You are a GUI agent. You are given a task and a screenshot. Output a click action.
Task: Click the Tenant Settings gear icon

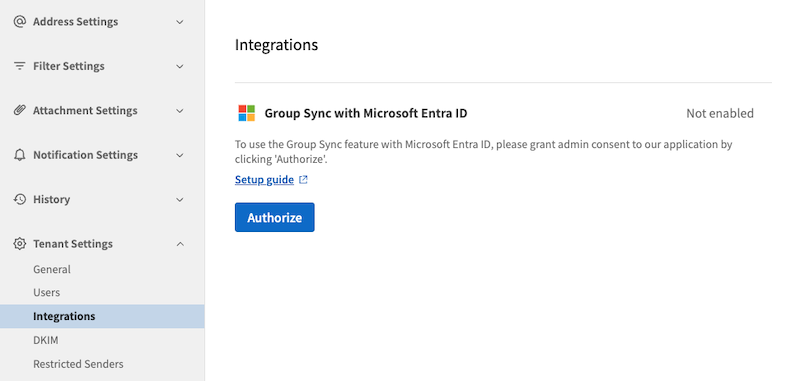click(19, 243)
